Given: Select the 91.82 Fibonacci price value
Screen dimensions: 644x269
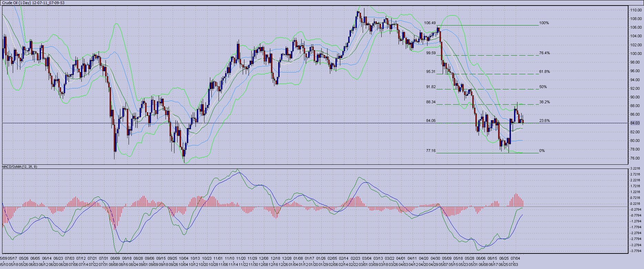Looking at the screenshot, I should (431, 87).
